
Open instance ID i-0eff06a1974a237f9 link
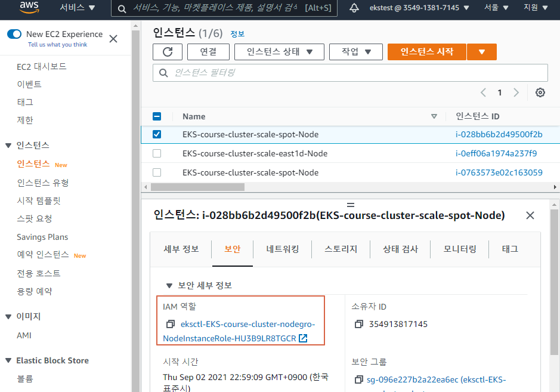[x=496, y=153]
